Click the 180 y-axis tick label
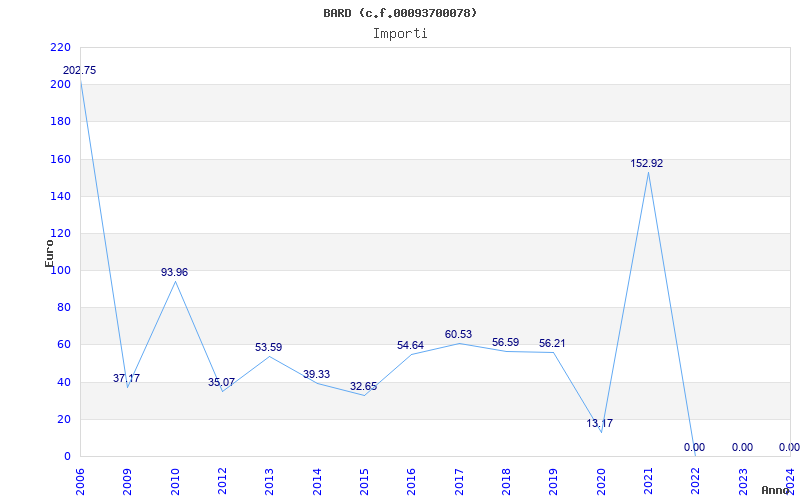 tap(60, 122)
